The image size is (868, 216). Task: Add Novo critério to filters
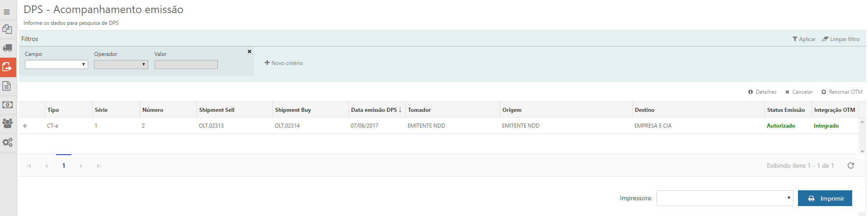point(284,63)
